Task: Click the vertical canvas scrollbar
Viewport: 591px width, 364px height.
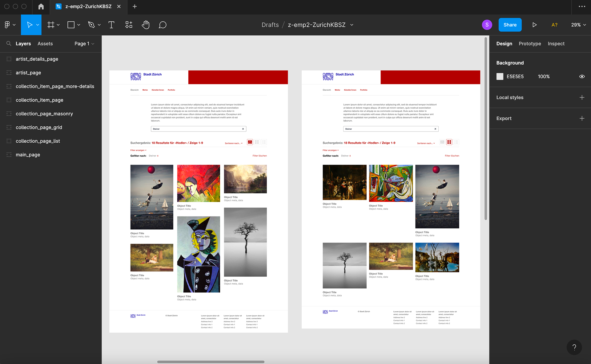Action: (x=486, y=129)
